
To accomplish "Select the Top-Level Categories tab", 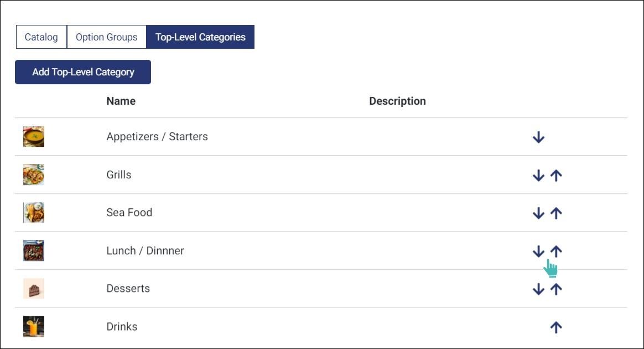I will [200, 37].
